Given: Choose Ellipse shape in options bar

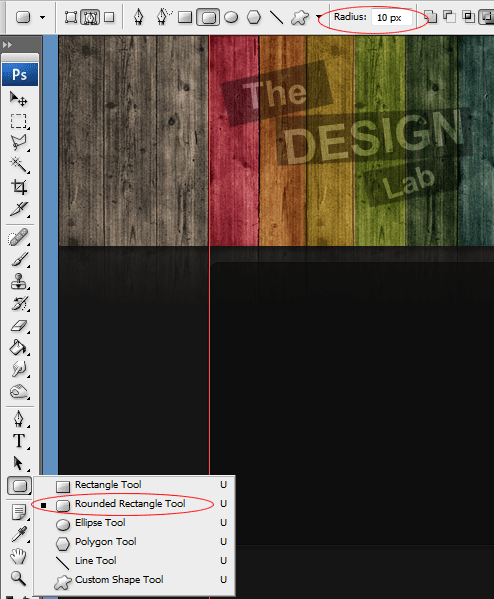Looking at the screenshot, I should pyautogui.click(x=231, y=17).
